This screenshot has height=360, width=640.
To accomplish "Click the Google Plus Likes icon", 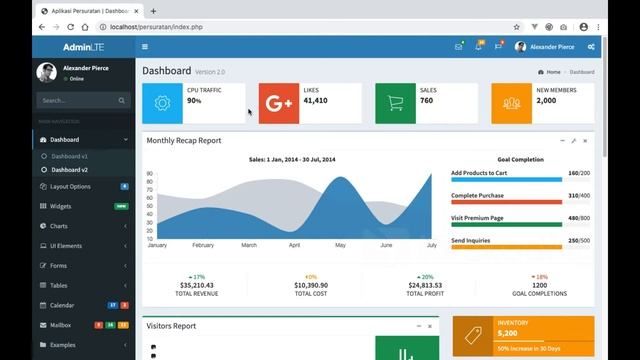I will (x=279, y=103).
